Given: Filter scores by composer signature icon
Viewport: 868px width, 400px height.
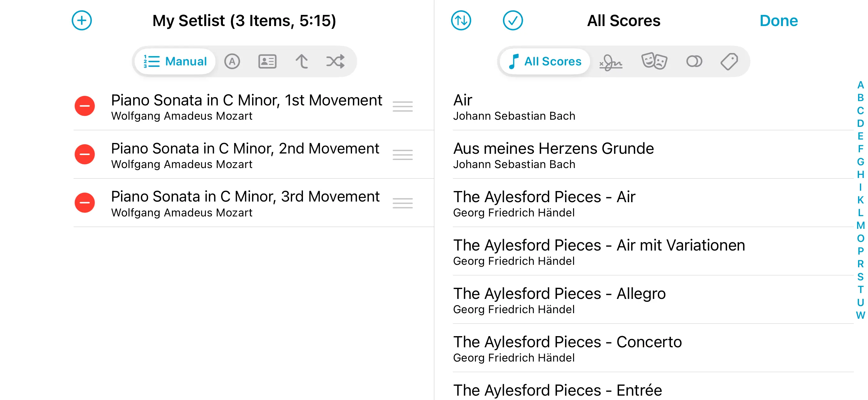Looking at the screenshot, I should click(611, 62).
